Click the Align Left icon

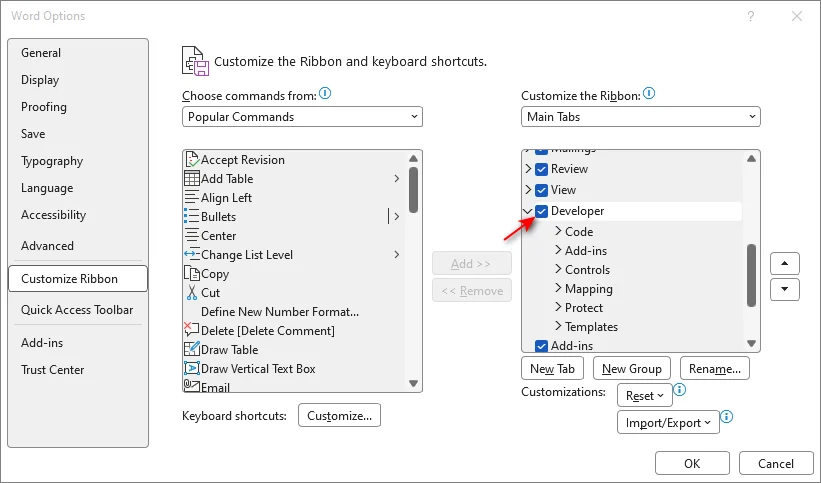(192, 197)
